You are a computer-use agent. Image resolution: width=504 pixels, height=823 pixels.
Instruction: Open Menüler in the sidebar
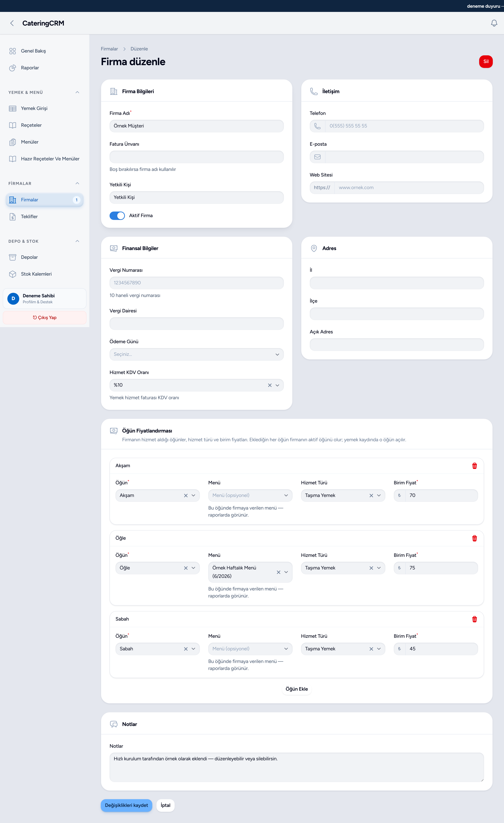[44, 142]
